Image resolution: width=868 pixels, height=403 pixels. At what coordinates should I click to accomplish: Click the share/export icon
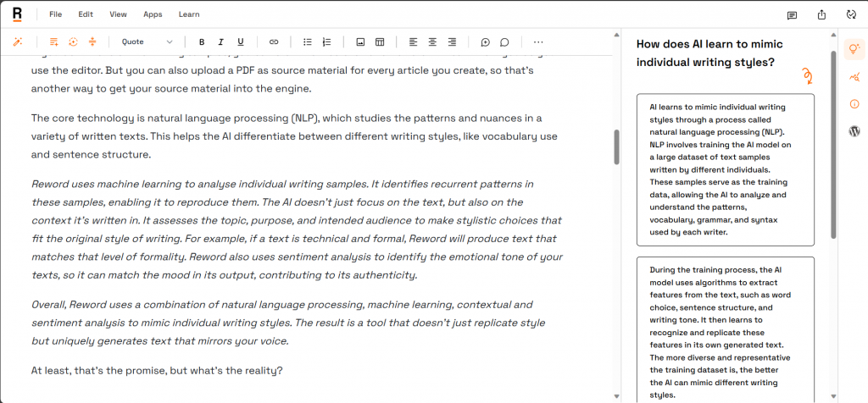point(821,14)
